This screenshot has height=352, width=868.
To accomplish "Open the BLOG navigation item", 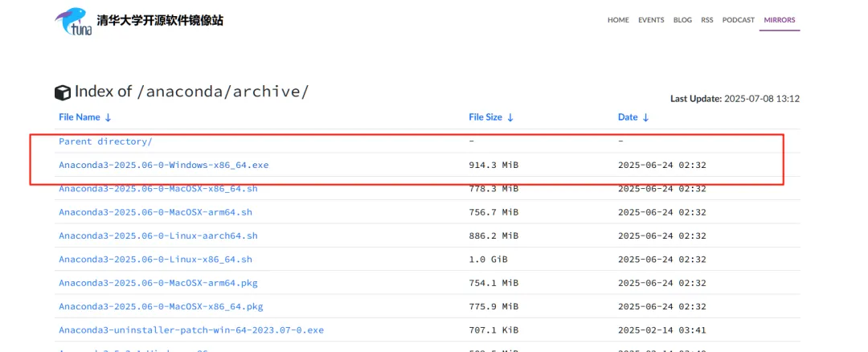I will tap(682, 20).
